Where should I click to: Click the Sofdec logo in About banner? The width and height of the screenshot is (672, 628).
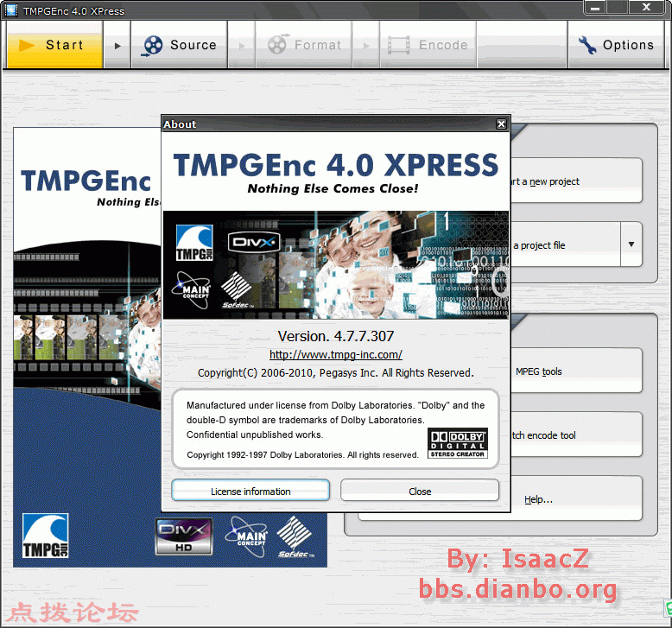237,290
